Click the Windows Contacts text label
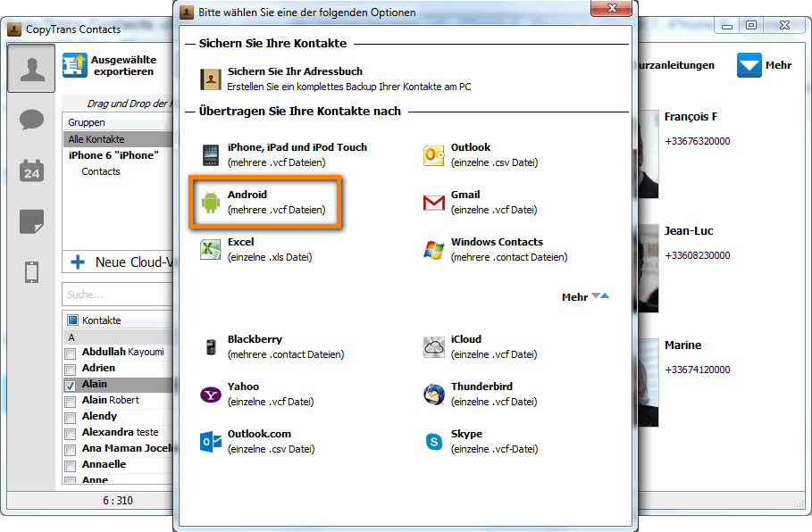This screenshot has height=532, width=812. (498, 242)
